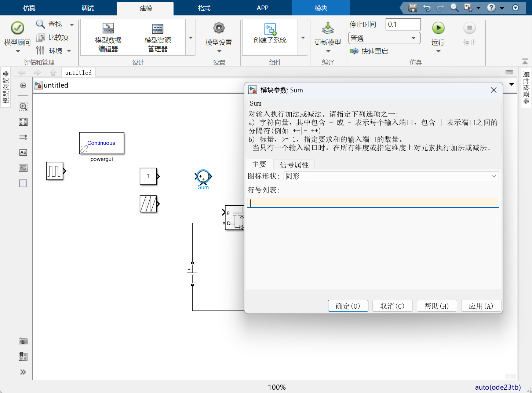Click the untitled model breadcrumb tab

coord(79,73)
